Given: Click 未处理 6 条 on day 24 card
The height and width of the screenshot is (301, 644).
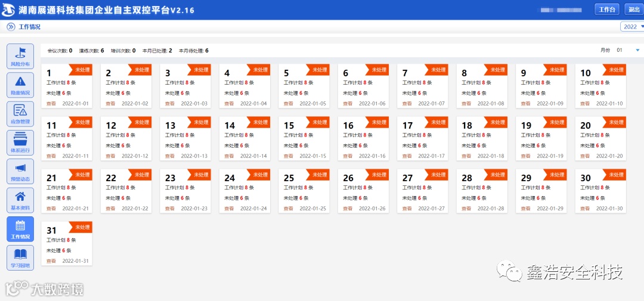Looking at the screenshot, I should 237,198.
